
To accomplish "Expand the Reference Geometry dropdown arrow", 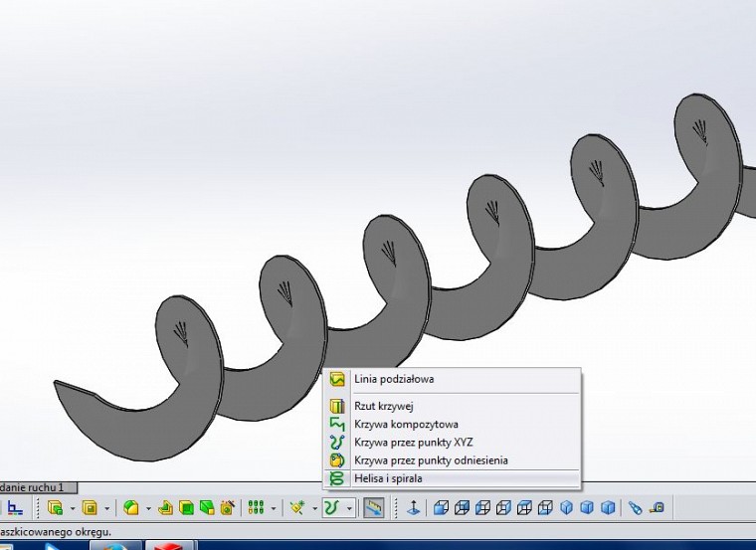I will [315, 508].
